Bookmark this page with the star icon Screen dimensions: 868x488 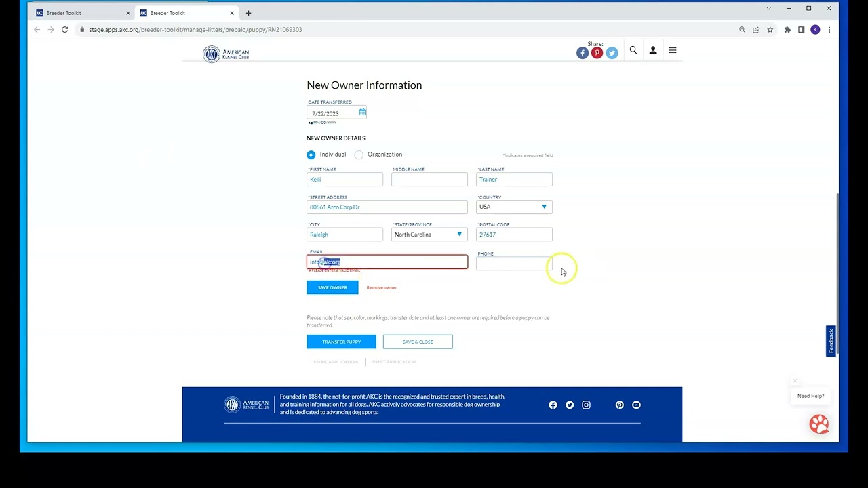point(770,30)
